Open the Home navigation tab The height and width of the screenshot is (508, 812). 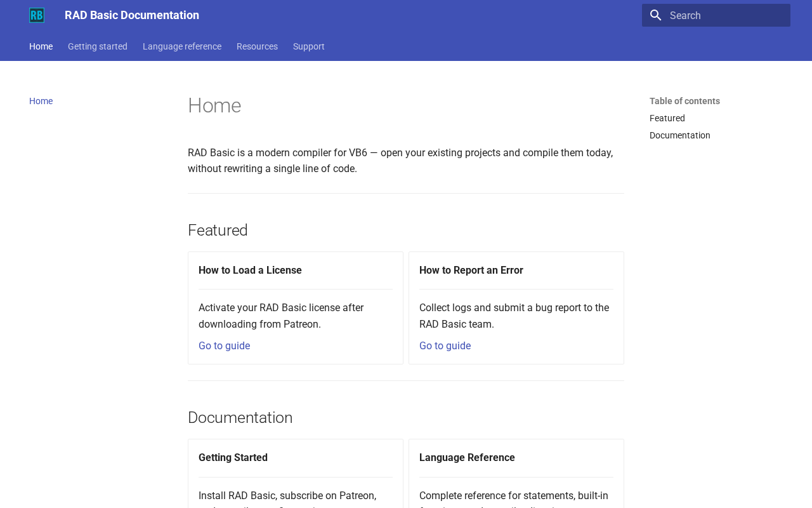coord(41,46)
